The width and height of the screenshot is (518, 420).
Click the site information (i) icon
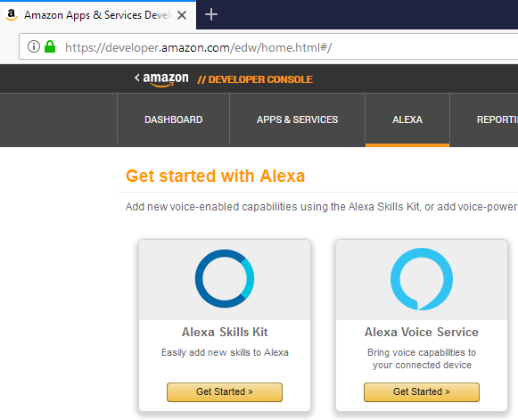(x=33, y=46)
